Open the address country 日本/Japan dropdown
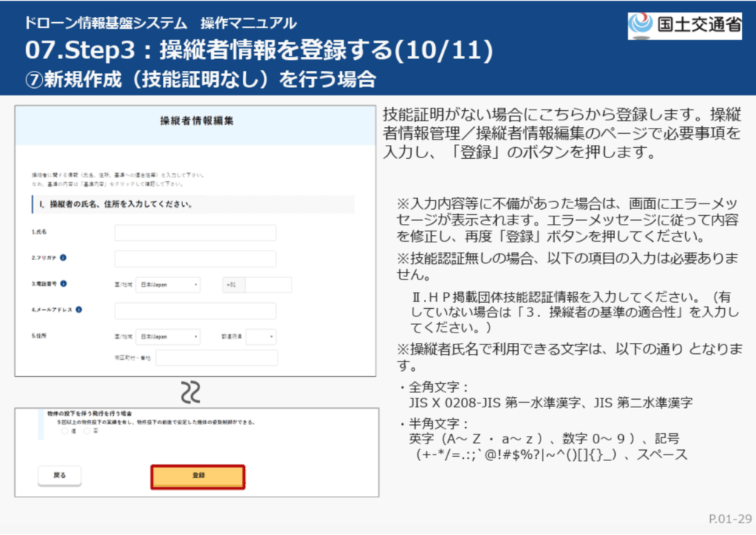Image resolution: width=756 pixels, height=535 pixels. point(169,336)
